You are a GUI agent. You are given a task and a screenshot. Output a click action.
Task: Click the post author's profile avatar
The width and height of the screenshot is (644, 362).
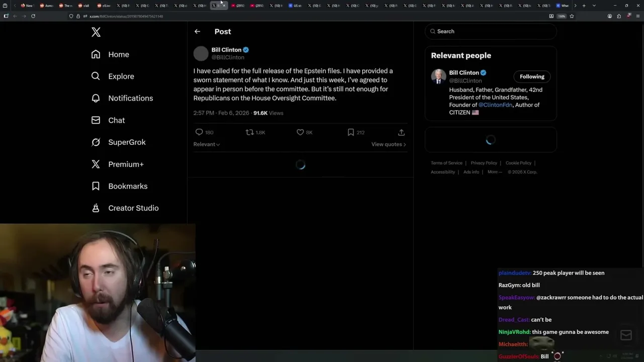click(201, 53)
